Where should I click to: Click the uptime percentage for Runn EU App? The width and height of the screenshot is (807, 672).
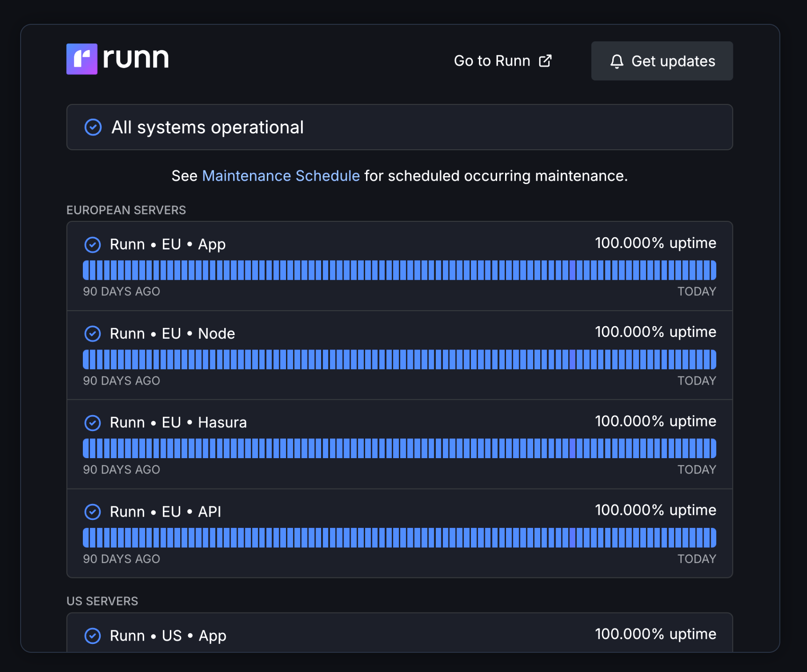(x=655, y=243)
